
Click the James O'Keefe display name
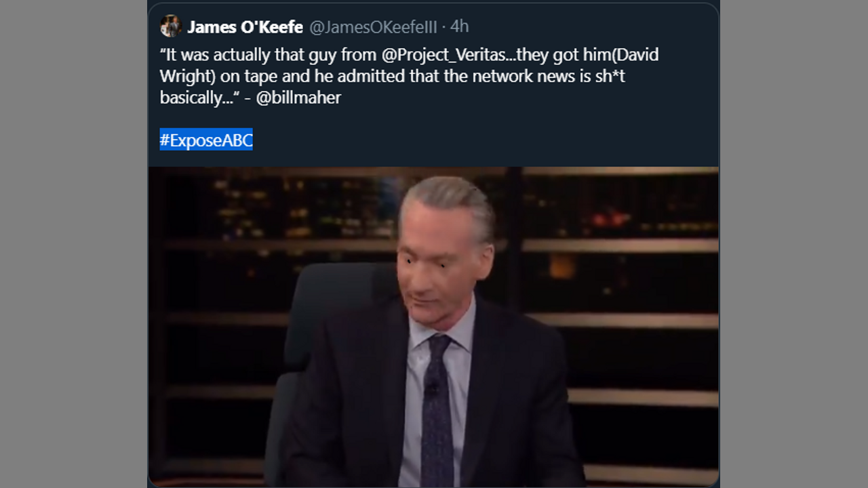[x=245, y=26]
